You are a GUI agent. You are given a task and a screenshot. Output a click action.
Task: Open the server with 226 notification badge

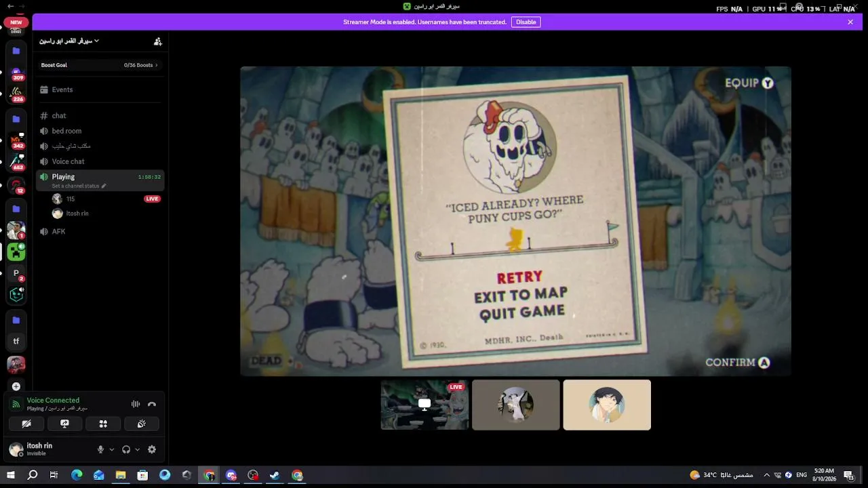(16, 94)
